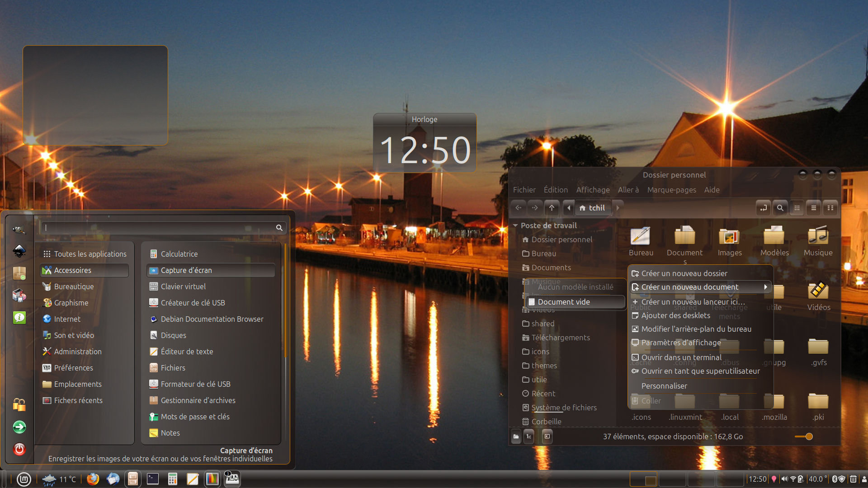Switch to compact view in file manager
868x488 pixels.
click(x=830, y=208)
